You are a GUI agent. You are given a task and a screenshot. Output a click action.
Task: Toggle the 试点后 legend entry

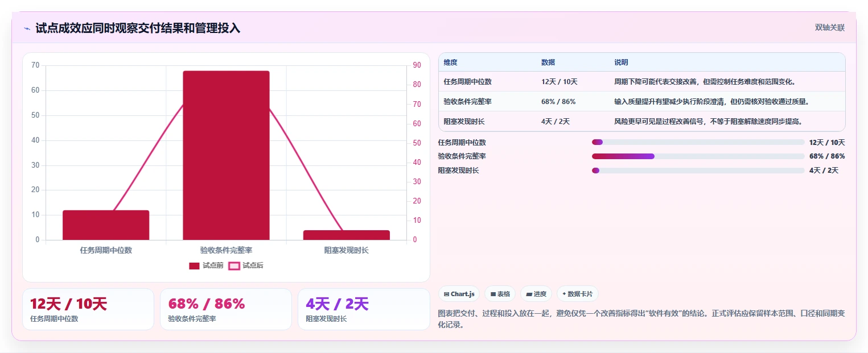[x=246, y=265]
